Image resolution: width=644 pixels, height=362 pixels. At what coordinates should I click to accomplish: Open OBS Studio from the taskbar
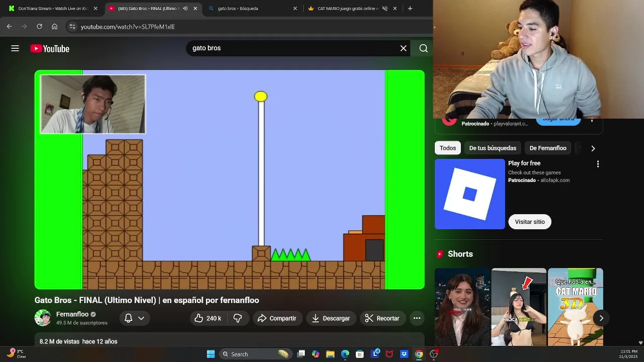(434, 354)
